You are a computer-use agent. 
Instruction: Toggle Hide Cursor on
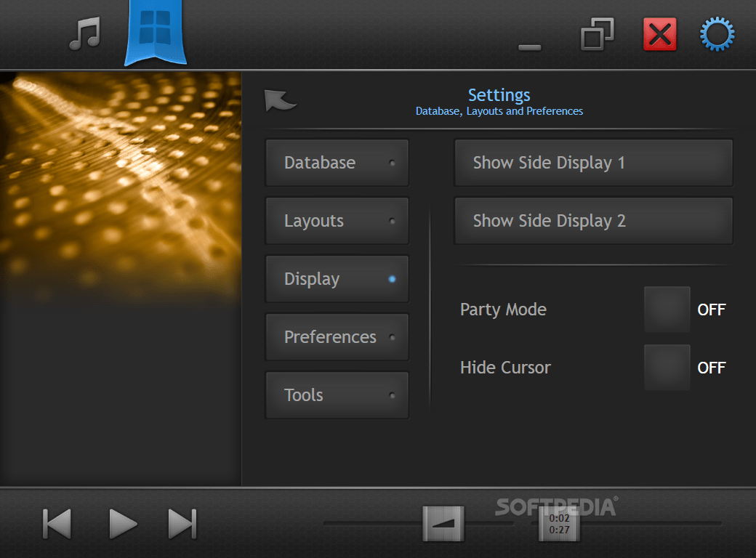pyautogui.click(x=667, y=367)
